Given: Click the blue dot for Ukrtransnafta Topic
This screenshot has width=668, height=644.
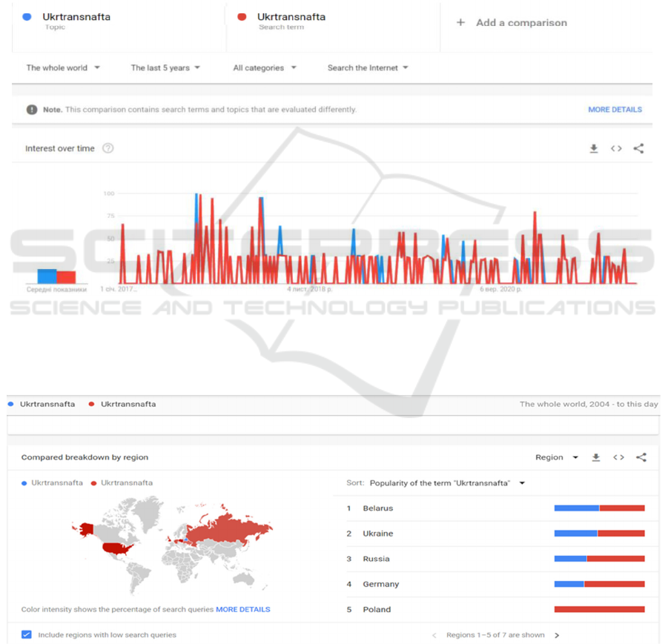Looking at the screenshot, I should click(x=27, y=17).
